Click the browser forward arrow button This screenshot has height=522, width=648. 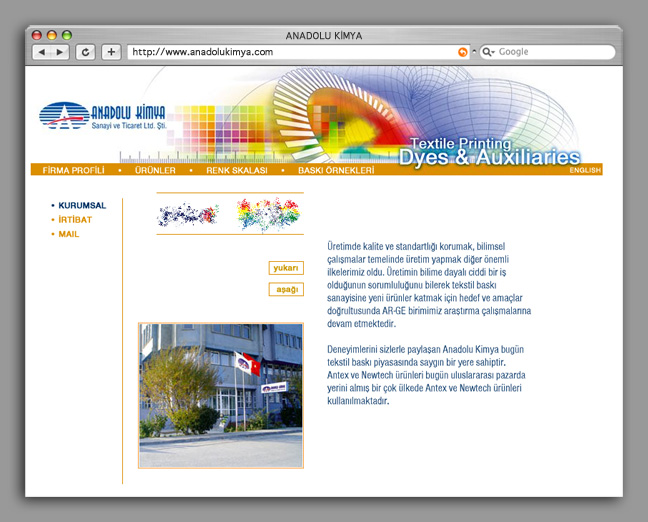pyautogui.click(x=60, y=52)
